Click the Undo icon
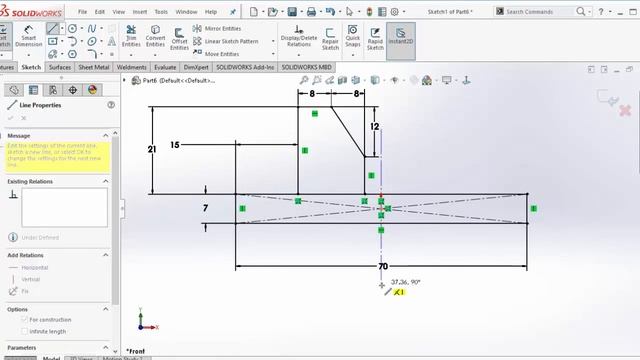Screen dimensions: 640x360 point(330,12)
